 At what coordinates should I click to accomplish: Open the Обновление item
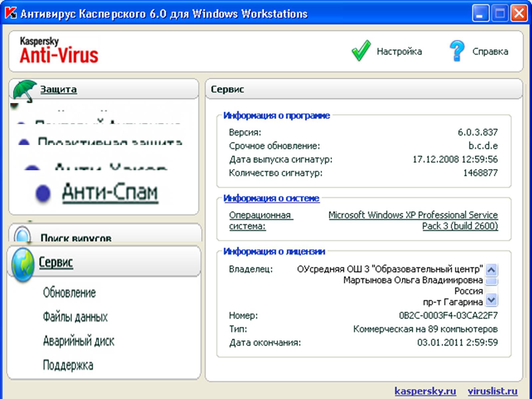69,293
